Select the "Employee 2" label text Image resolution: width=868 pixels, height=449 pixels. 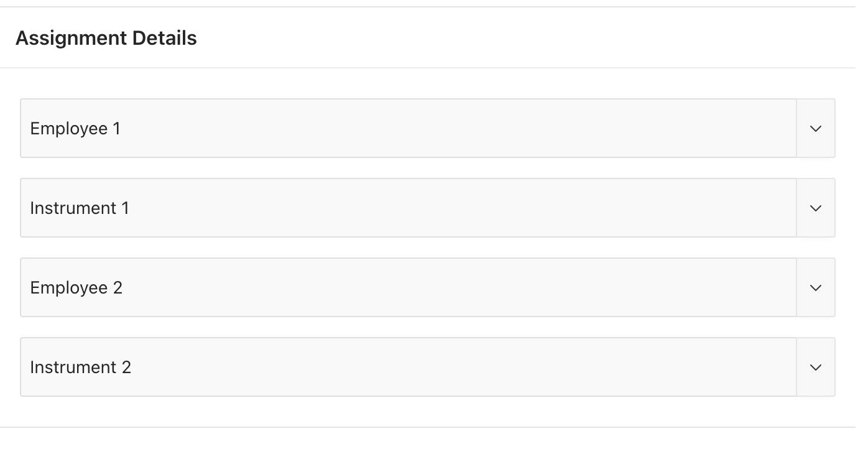tap(76, 287)
